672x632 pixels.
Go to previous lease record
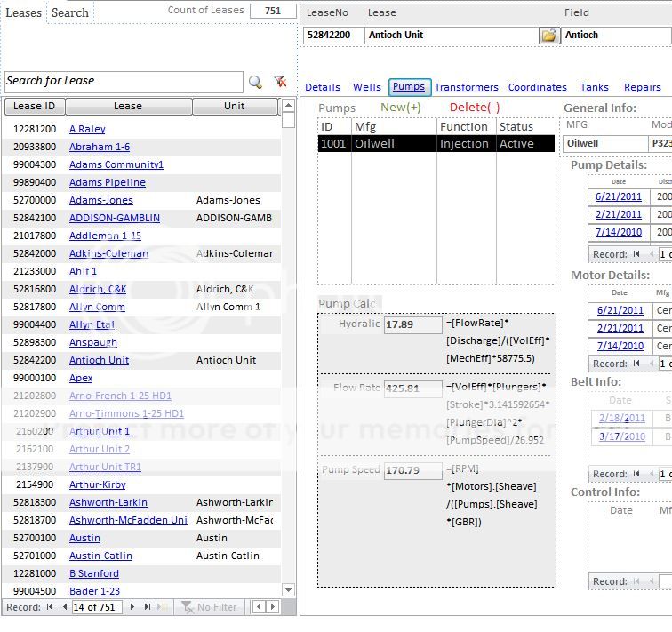point(64,607)
